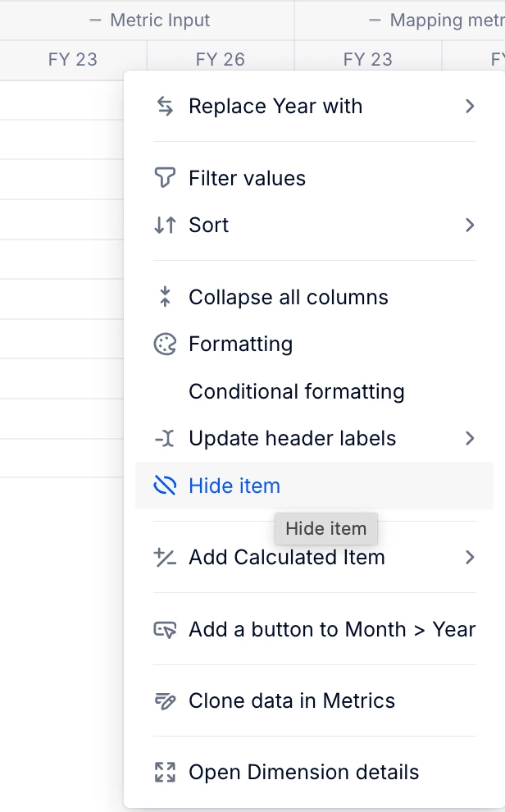
Task: Click the Sort arrows icon
Action: [x=165, y=226]
